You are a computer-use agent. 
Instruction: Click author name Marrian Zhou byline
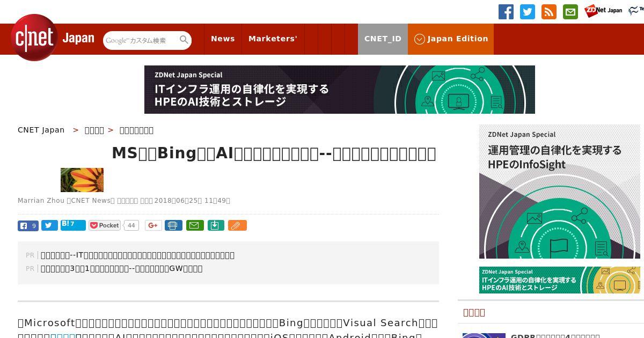click(41, 200)
